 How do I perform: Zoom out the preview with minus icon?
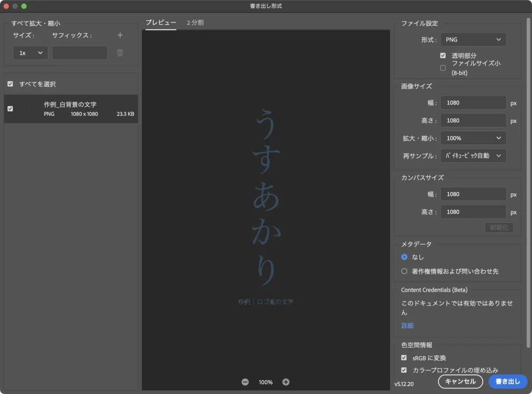[x=245, y=382]
